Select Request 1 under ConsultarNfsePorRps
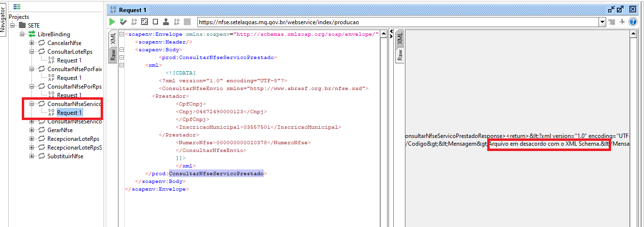The image size is (644, 227). pyautogui.click(x=69, y=95)
